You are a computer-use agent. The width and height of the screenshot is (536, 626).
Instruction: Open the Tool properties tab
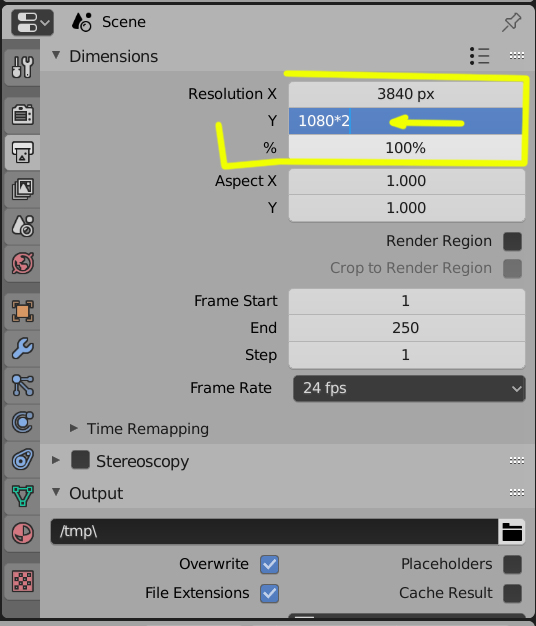22,67
